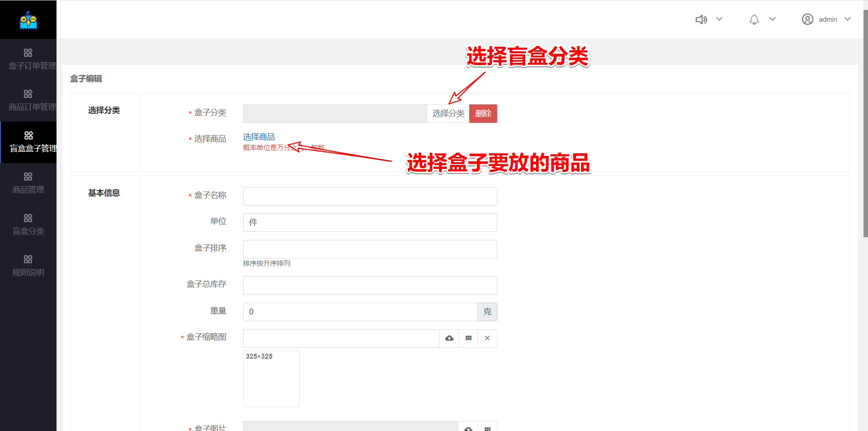
Task: Expand the notifications dropdown chevron
Action: (773, 19)
